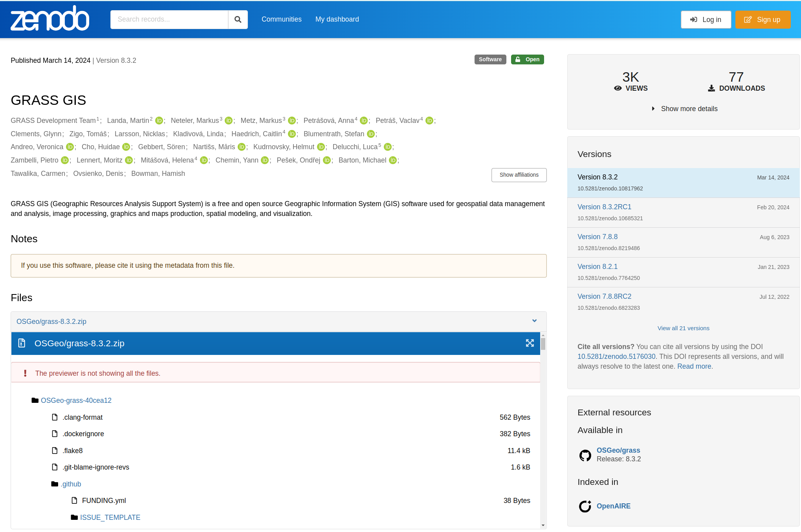Open ORCID icon beside Petráš, Vaclav
Image resolution: width=801 pixels, height=532 pixels.
(x=429, y=121)
